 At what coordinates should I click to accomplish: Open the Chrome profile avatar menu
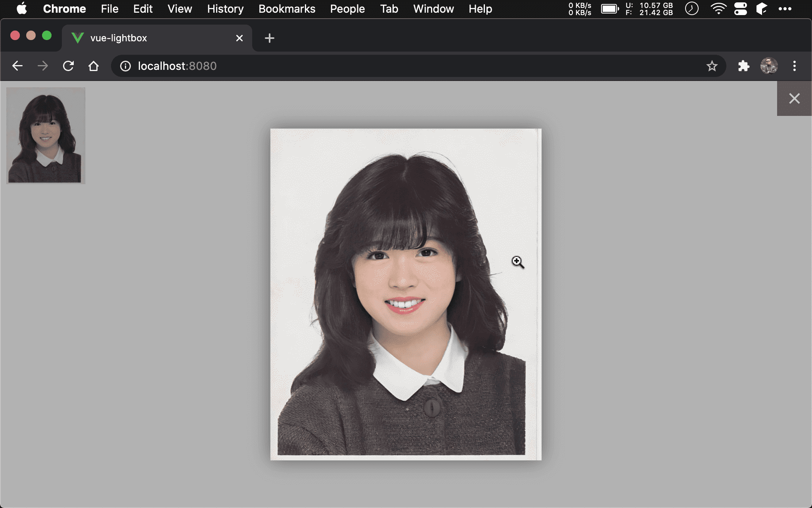[769, 66]
